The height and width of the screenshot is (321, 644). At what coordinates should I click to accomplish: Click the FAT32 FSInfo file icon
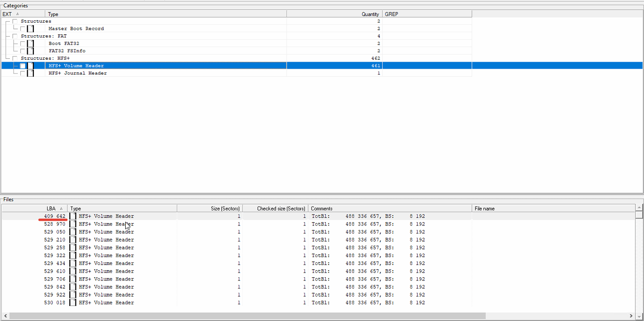[x=31, y=51]
